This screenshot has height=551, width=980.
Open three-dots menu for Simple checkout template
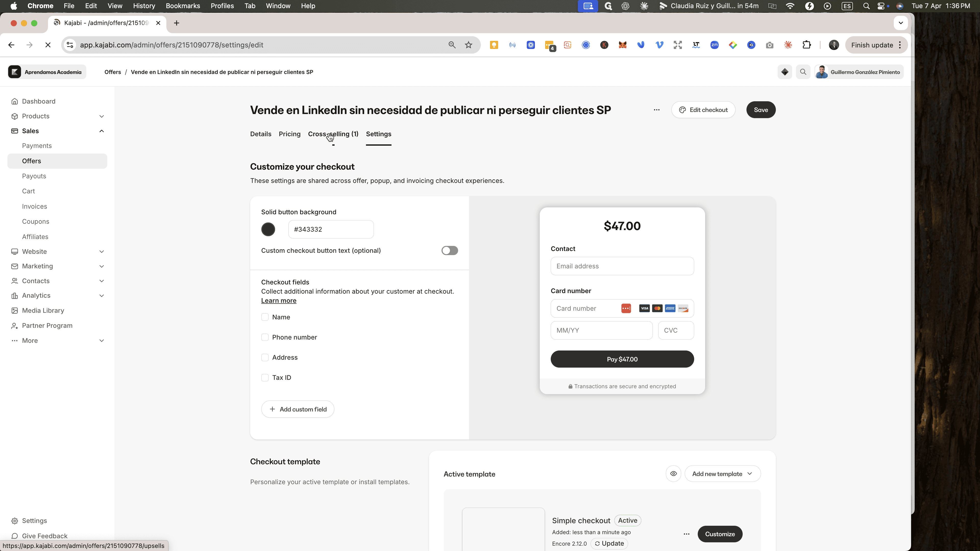coord(686,534)
